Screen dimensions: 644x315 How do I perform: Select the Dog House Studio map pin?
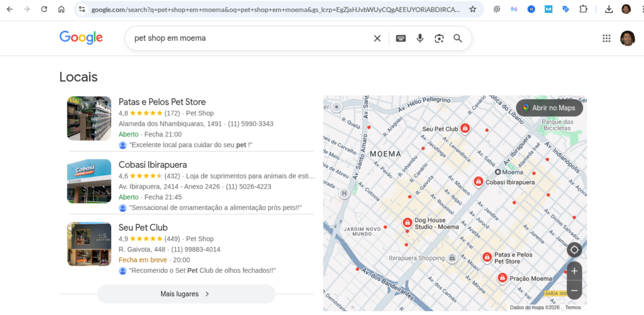pyautogui.click(x=407, y=223)
